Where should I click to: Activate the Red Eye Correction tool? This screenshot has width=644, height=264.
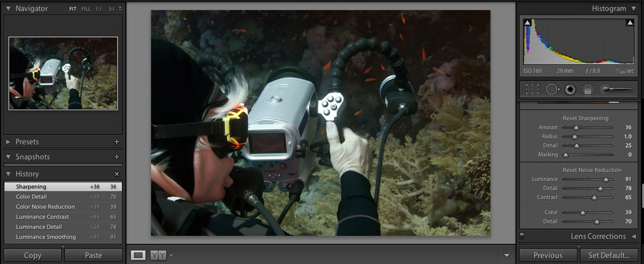pyautogui.click(x=570, y=89)
